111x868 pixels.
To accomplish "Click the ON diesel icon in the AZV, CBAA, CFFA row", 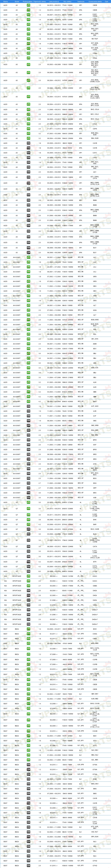I will (28, 177).
